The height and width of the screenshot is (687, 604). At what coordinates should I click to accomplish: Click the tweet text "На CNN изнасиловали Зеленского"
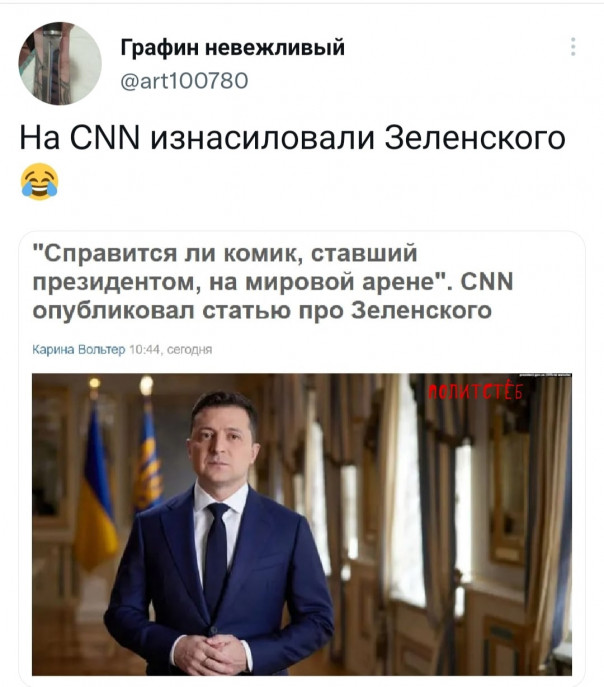(x=293, y=138)
